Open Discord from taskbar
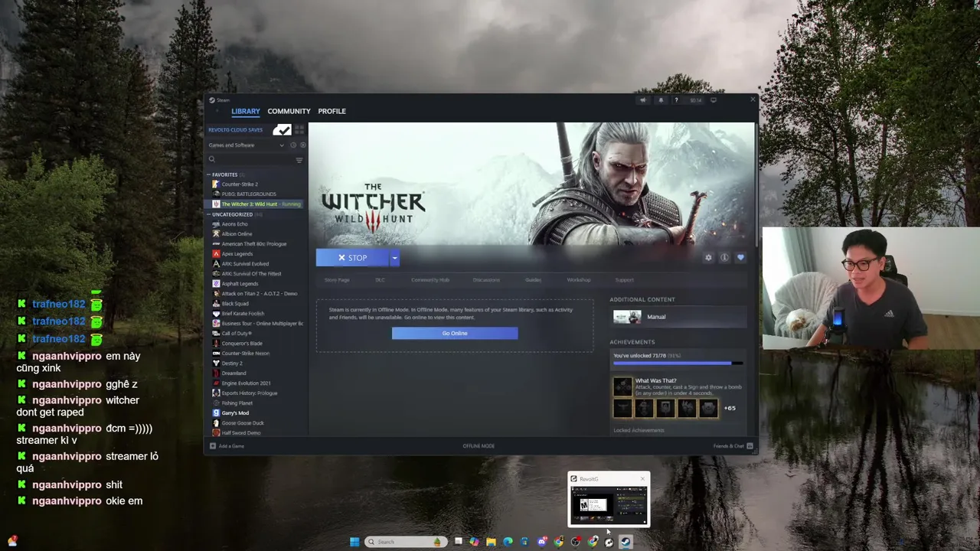Screen dimensions: 980x551 [x=541, y=542]
